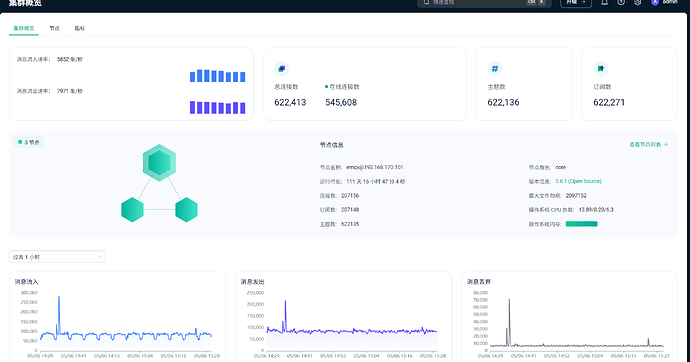Switch to the 节点 (Nodes) tab
The image size is (690, 362).
point(55,28)
